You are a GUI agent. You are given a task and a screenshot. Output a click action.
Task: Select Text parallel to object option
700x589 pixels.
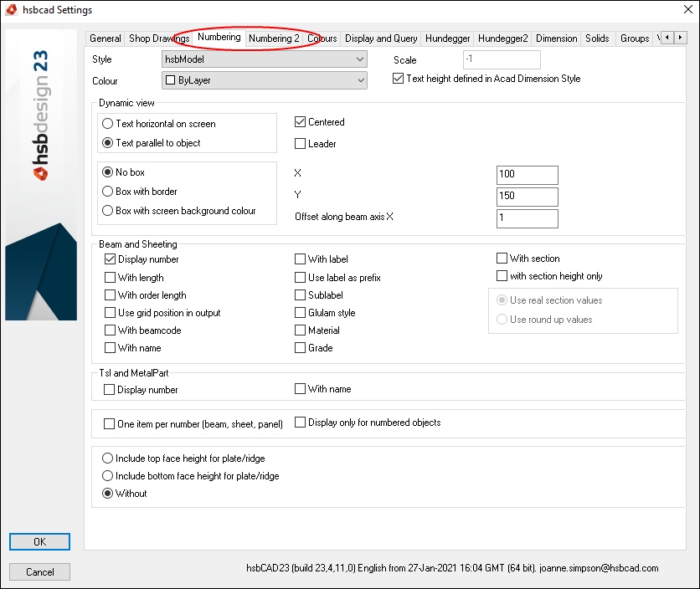(x=151, y=143)
